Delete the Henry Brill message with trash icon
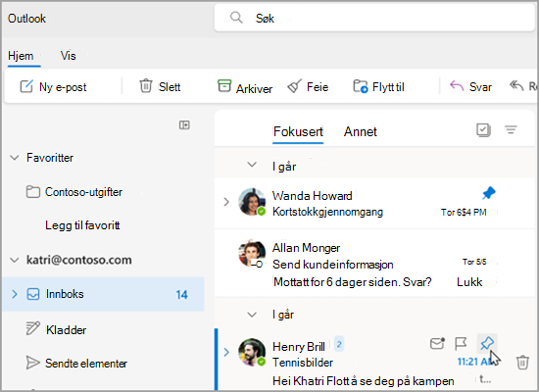Screen dimensions: 539x392 pos(522,362)
